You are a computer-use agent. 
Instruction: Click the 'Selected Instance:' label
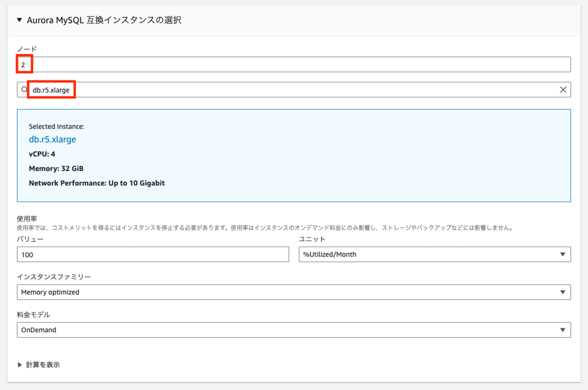[x=56, y=127]
